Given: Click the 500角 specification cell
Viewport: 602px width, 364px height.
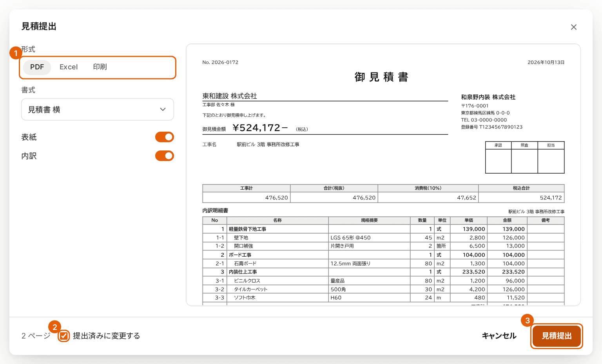Looking at the screenshot, I should (369, 290).
